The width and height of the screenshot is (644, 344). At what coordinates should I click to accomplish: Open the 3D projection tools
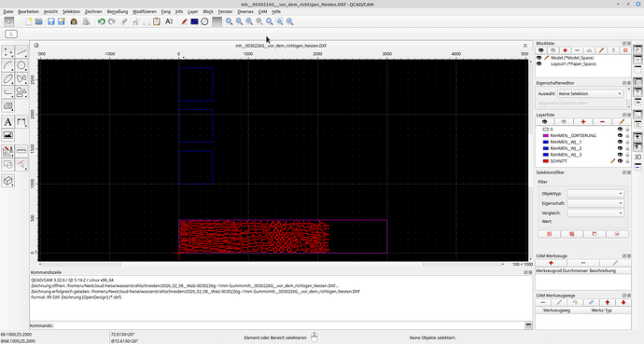(7, 181)
